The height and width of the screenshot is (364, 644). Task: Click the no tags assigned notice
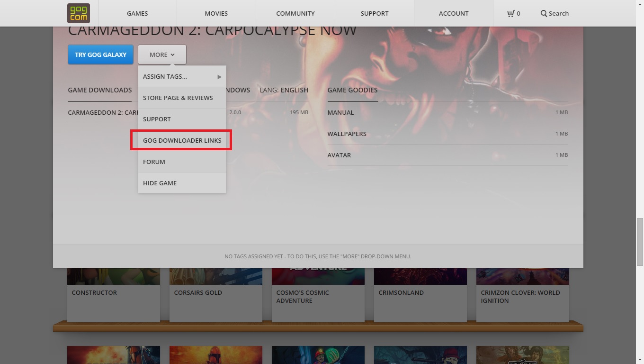(x=318, y=256)
